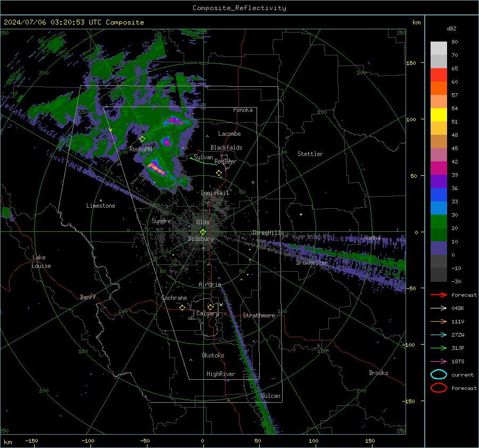Click the intense storm cell southwest of Sylvan

click(156, 168)
